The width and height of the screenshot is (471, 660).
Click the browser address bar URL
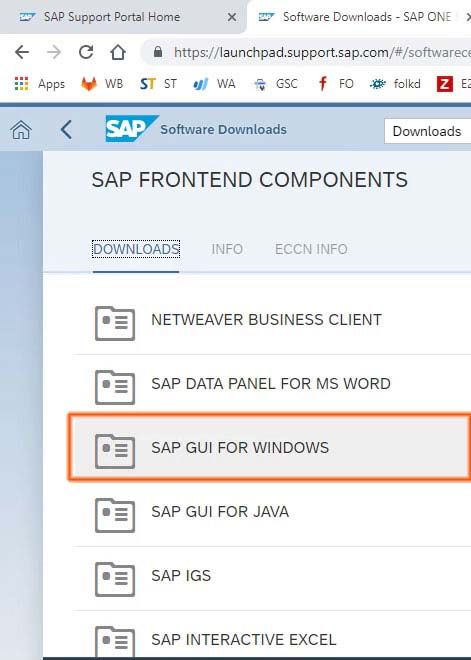point(322,52)
